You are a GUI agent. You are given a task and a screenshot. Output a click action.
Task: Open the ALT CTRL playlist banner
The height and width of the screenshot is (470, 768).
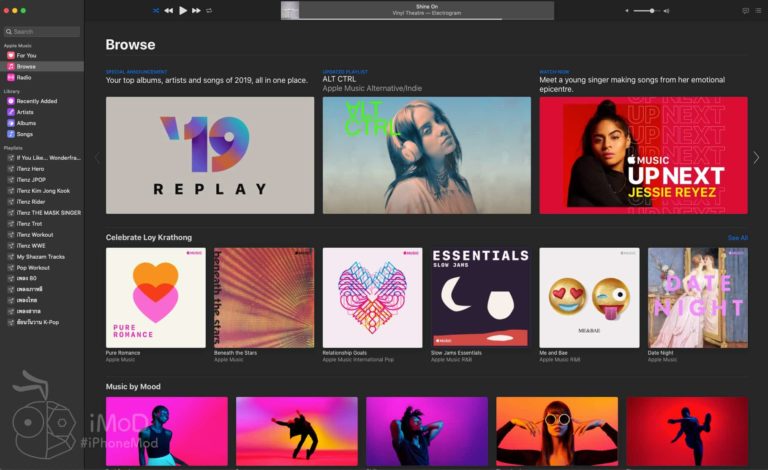pos(427,155)
